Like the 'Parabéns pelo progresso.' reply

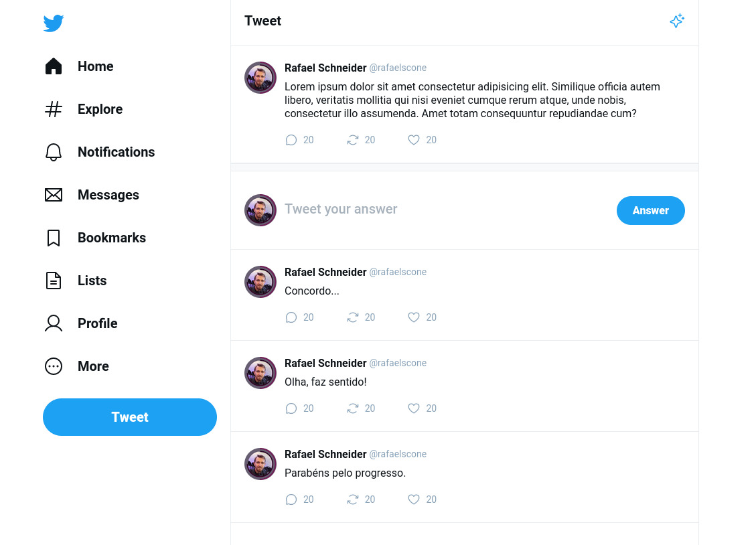pos(414,499)
